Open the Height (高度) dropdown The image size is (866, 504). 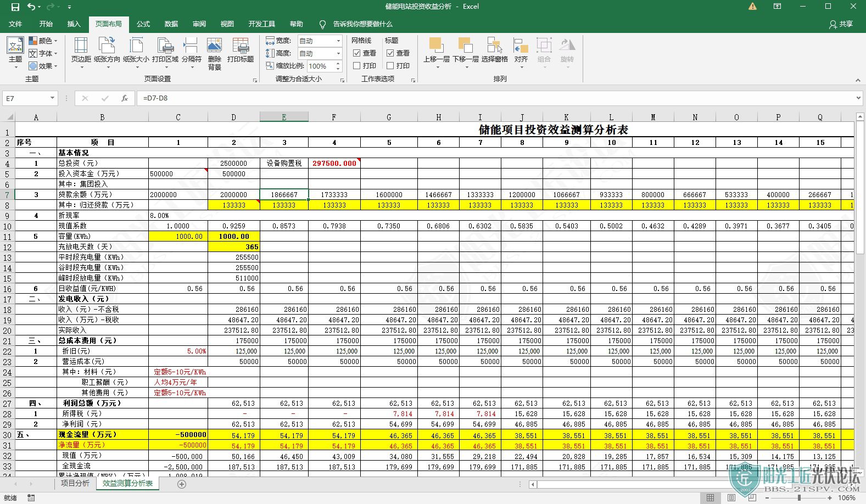tap(338, 53)
